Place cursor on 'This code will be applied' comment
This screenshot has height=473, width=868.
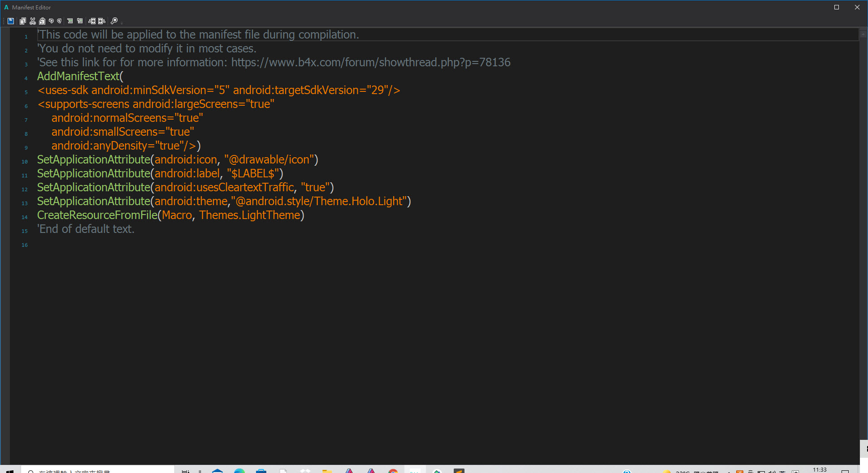[198, 34]
